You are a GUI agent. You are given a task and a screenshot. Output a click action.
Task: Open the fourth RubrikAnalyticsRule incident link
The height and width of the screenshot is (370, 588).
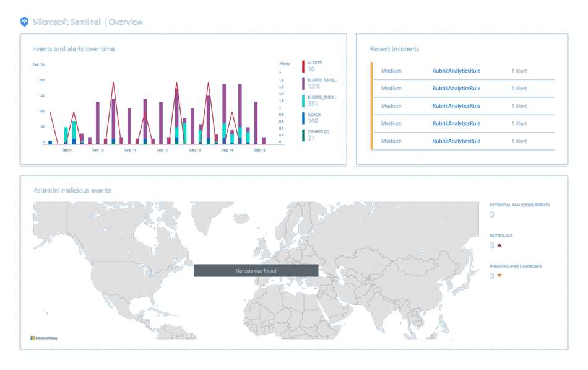(456, 123)
